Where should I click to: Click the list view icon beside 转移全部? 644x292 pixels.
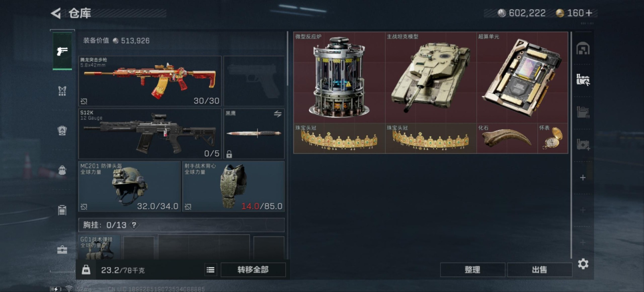pos(211,270)
